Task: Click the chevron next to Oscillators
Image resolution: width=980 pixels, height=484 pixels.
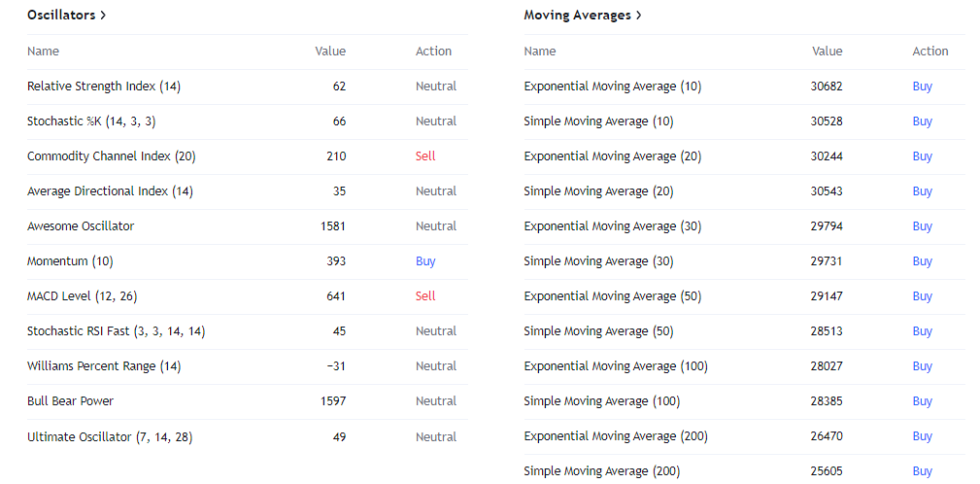Action: (x=103, y=15)
